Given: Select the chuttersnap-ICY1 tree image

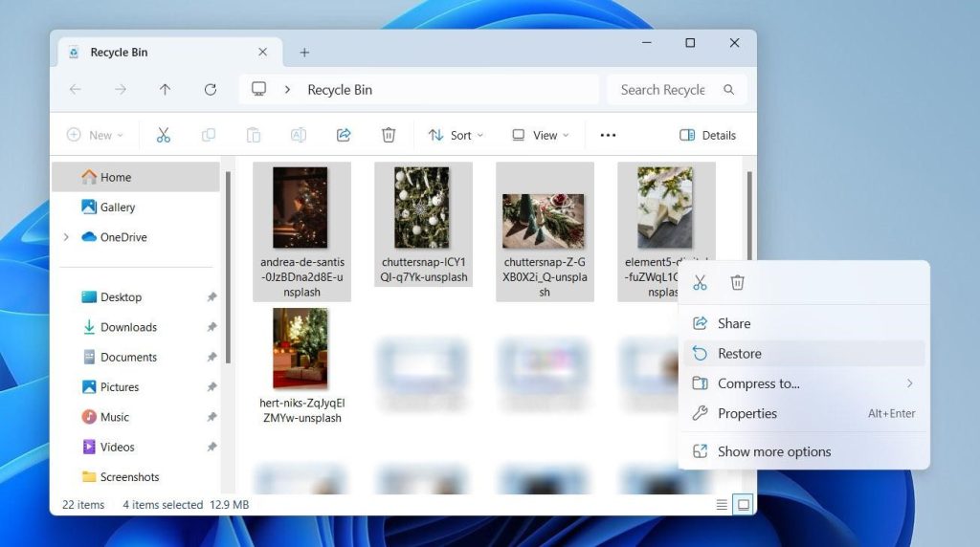Looking at the screenshot, I should point(422,208).
